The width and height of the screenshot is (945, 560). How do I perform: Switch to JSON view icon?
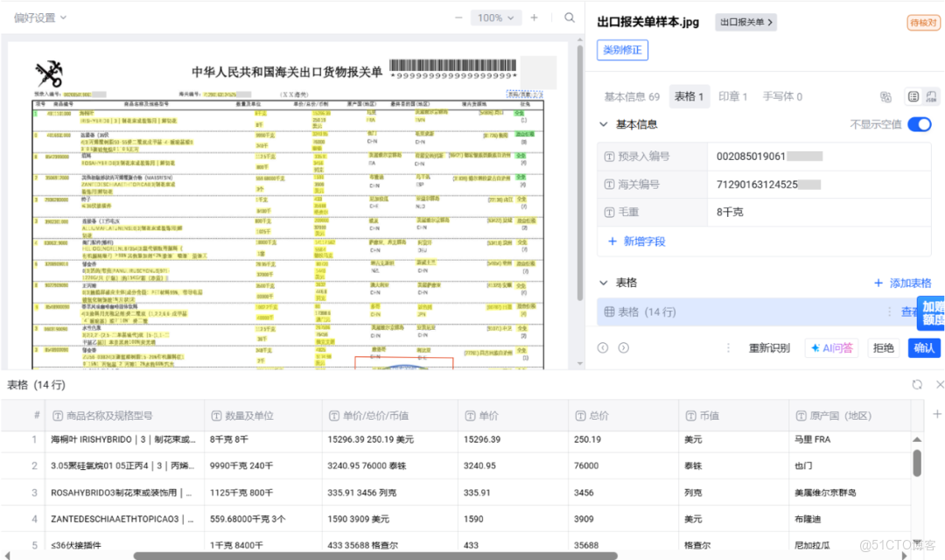coord(931,97)
